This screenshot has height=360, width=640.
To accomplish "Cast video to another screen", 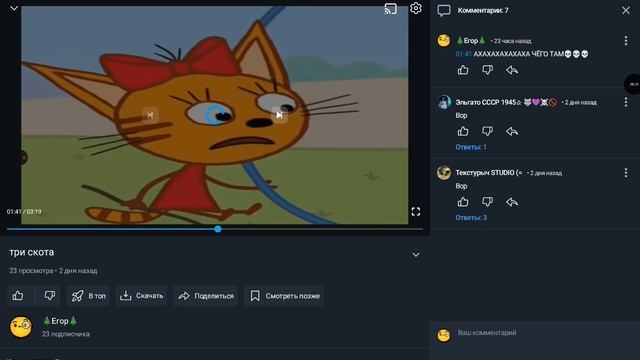I will [x=390, y=9].
